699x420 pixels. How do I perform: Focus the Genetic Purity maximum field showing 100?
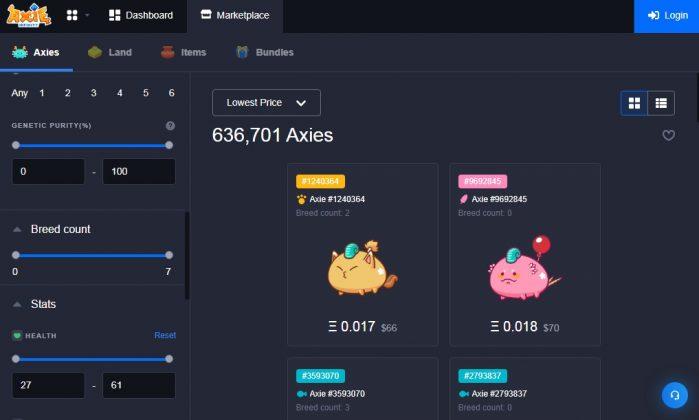coord(139,171)
